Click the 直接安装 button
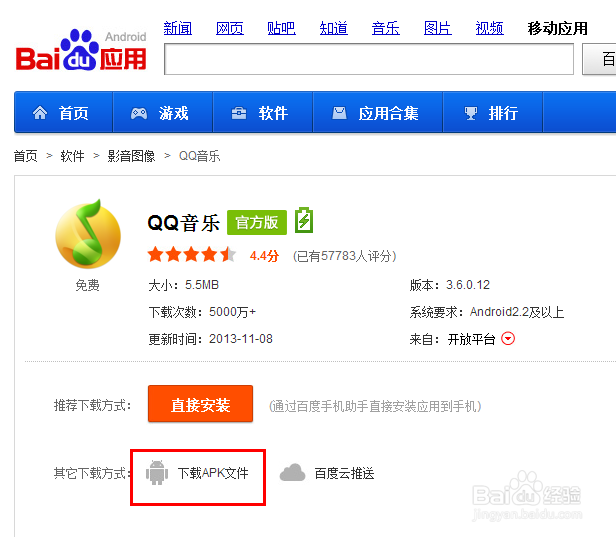This screenshot has height=537, width=616. pos(200,404)
